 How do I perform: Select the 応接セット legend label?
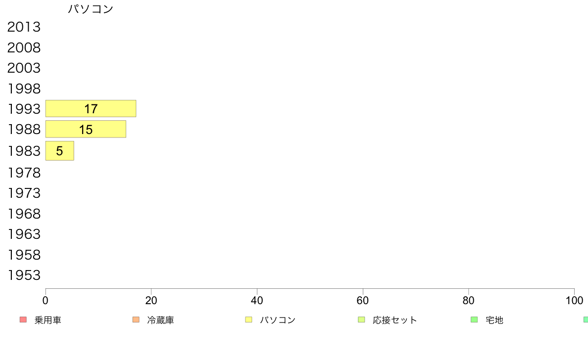click(395, 320)
